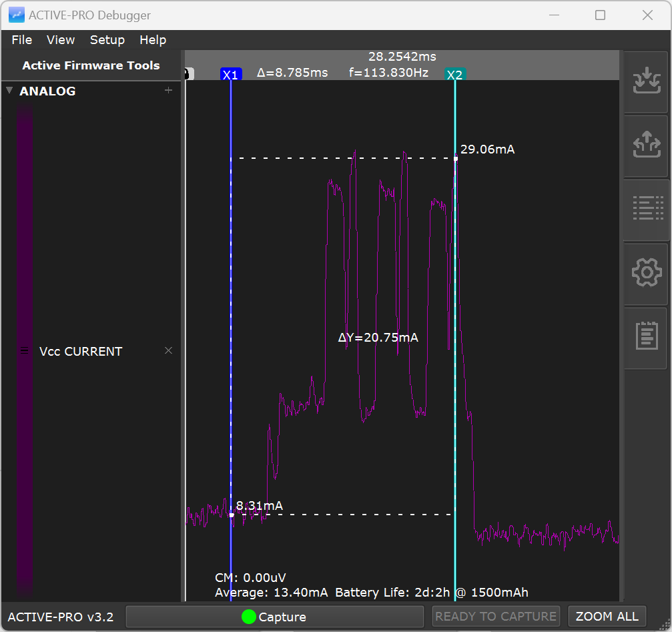Open the View menu
This screenshot has width=672, height=632.
pos(61,40)
